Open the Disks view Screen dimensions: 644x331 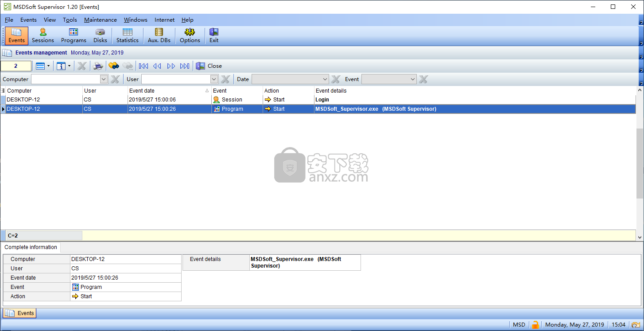tap(100, 36)
